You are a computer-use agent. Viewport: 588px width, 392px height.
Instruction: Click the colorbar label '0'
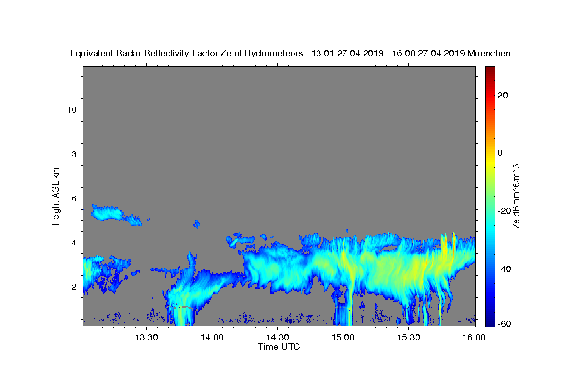pyautogui.click(x=500, y=153)
